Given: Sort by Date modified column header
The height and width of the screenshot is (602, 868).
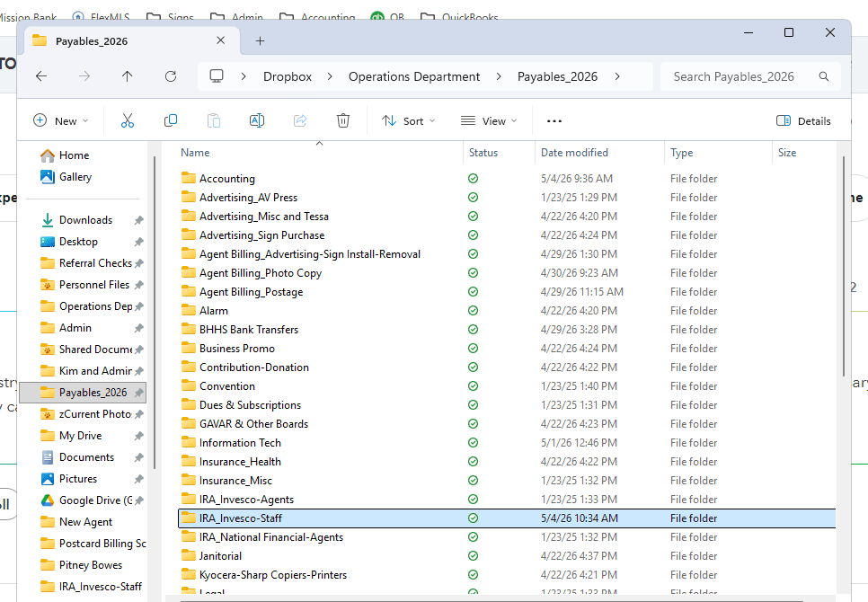Looking at the screenshot, I should click(600, 153).
